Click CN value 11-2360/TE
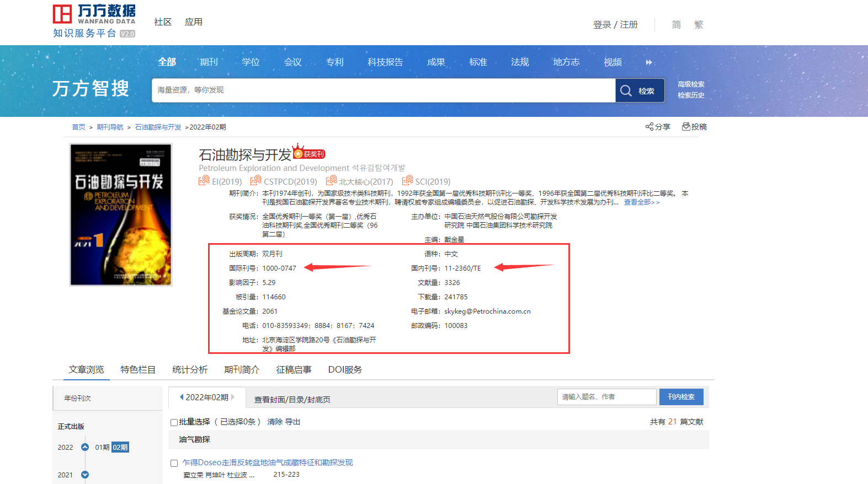 462,268
